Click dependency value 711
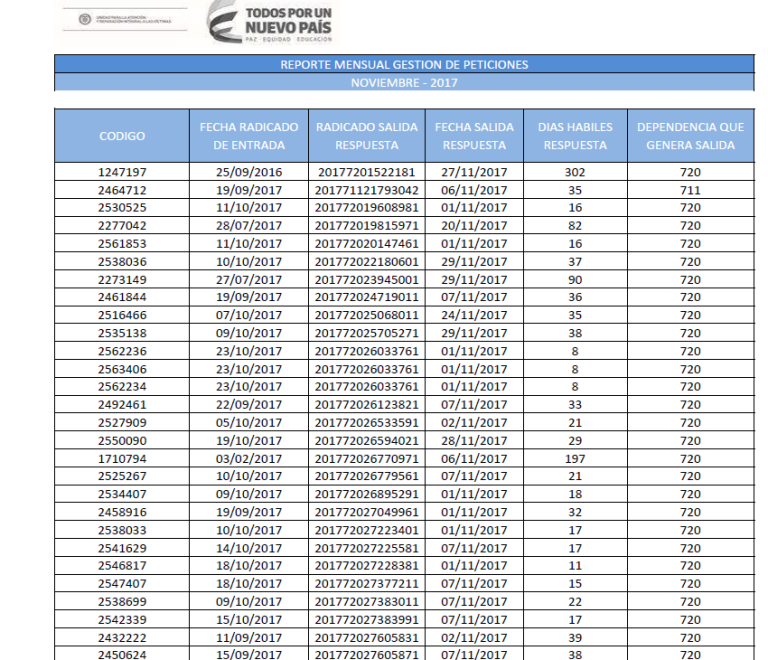The image size is (768, 660). click(691, 190)
